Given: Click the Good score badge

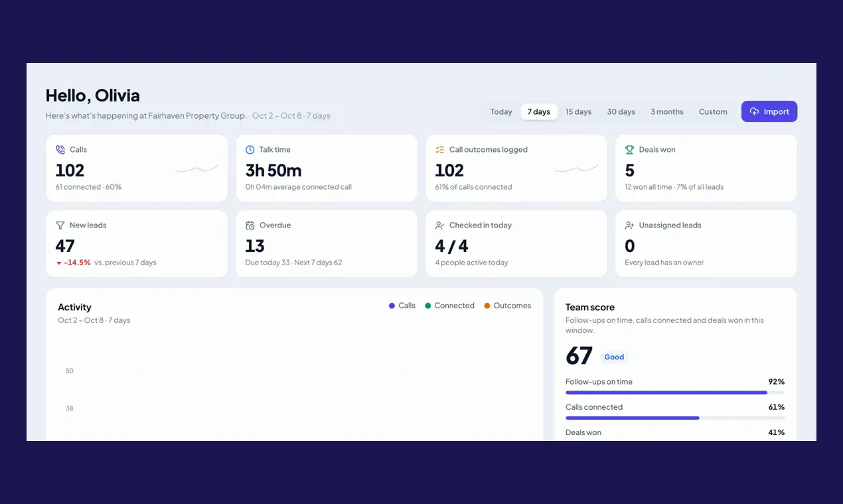Looking at the screenshot, I should pos(614,357).
